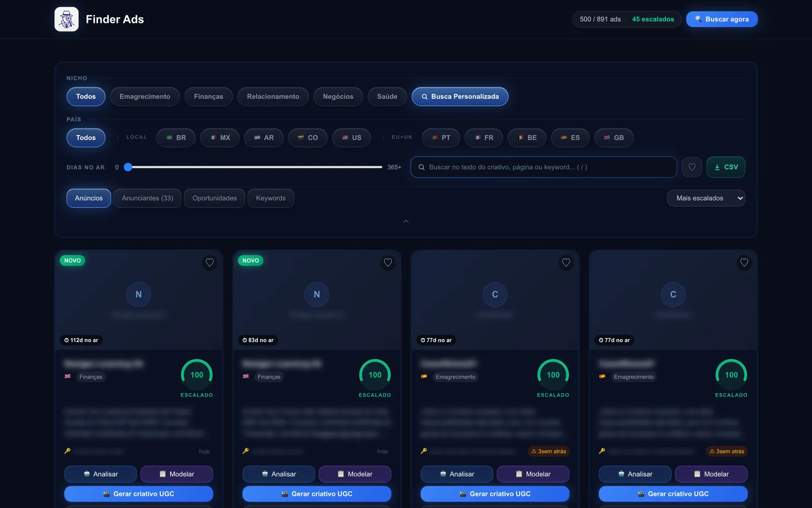
Task: Click the Dias no ar slider handle
Action: tap(128, 167)
